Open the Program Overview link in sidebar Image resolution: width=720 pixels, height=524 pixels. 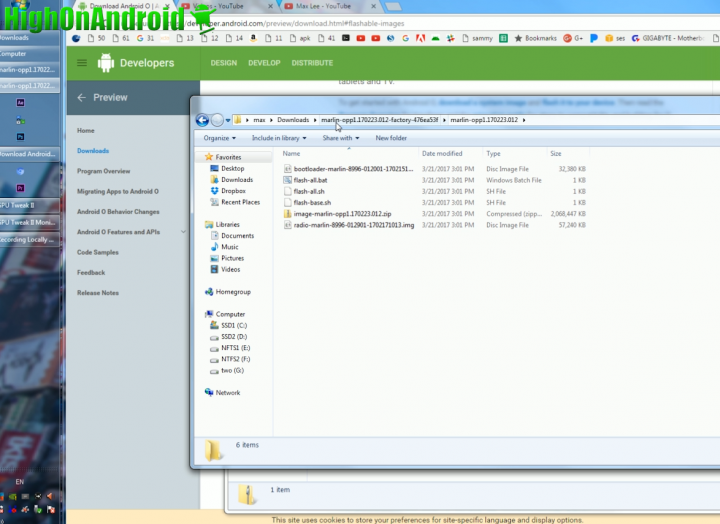[x=104, y=171]
